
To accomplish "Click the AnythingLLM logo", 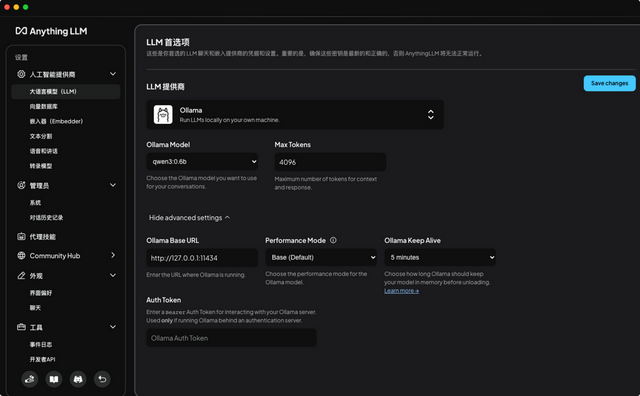I will [51, 31].
